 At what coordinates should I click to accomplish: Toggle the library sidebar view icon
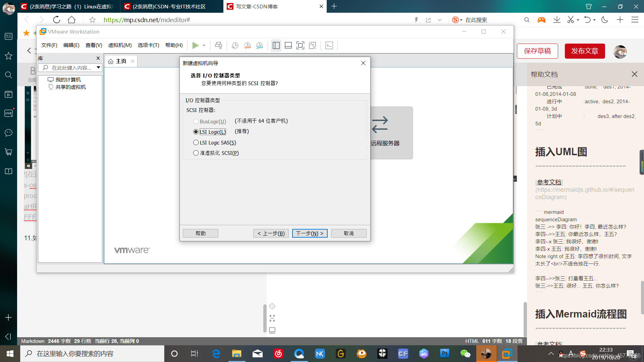[276, 45]
